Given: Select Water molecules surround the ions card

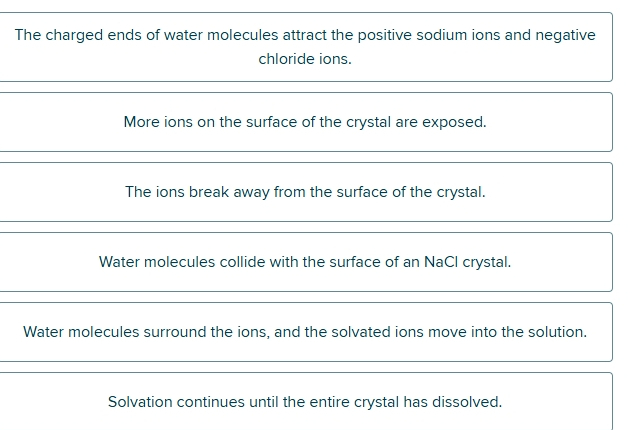Looking at the screenshot, I should pyautogui.click(x=306, y=332).
